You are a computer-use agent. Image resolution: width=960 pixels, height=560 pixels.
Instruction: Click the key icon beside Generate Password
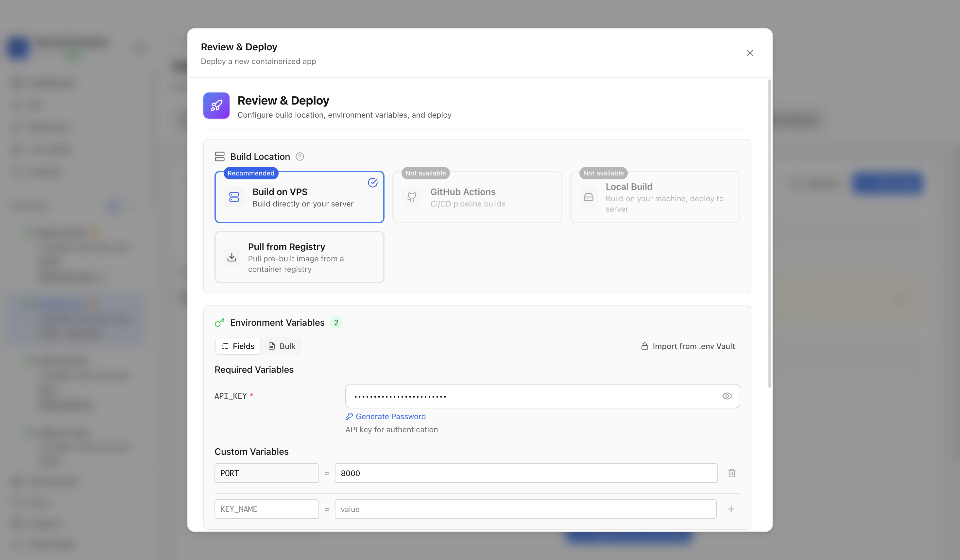click(x=349, y=417)
